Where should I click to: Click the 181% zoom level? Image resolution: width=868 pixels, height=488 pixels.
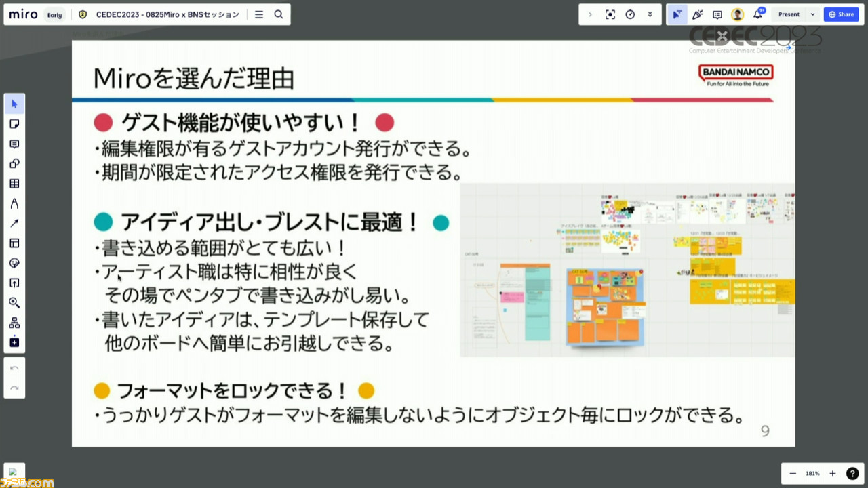tap(812, 474)
